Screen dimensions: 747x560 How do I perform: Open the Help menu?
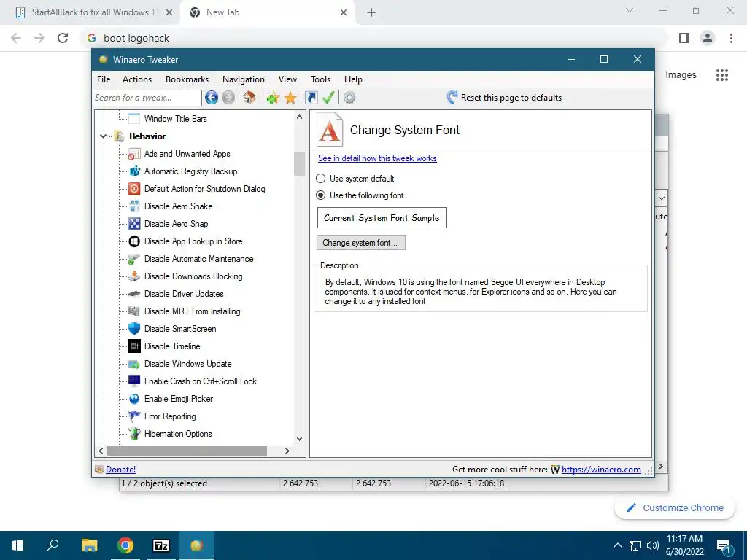pyautogui.click(x=353, y=79)
